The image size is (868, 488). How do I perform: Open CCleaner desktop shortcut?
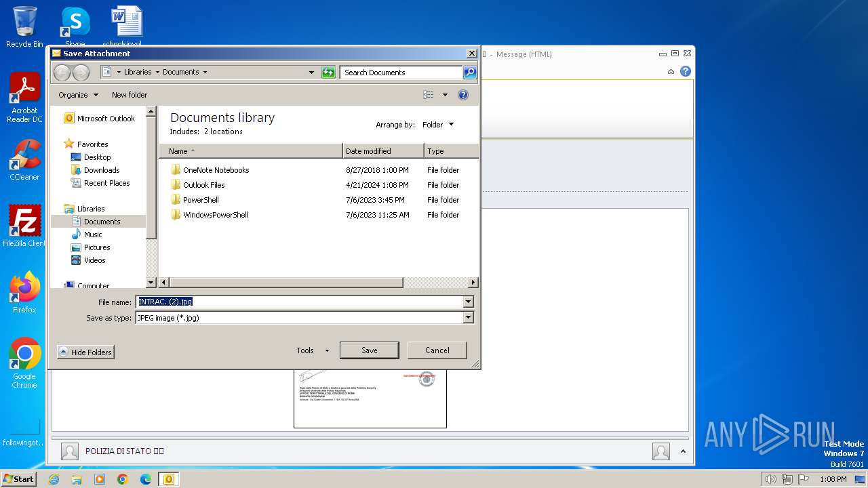point(24,160)
